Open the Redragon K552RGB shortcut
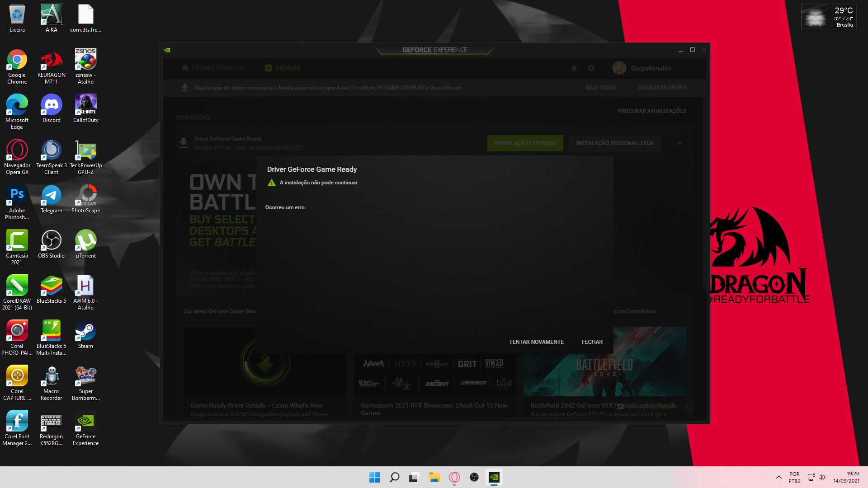The image size is (868, 488). click(51, 428)
